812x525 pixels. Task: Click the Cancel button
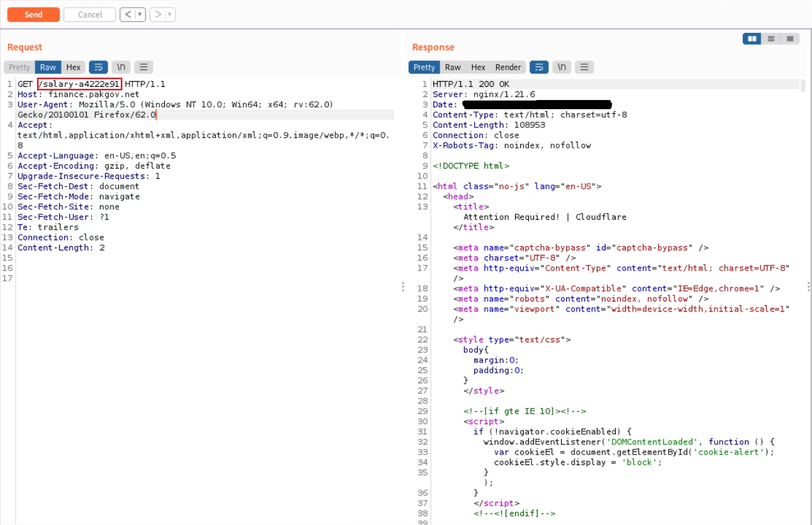click(x=90, y=15)
